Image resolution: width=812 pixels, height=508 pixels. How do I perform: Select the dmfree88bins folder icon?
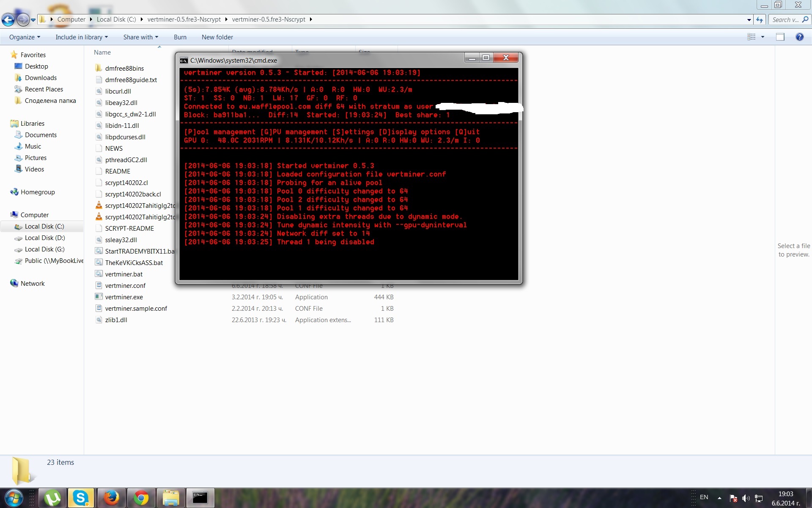coord(99,68)
